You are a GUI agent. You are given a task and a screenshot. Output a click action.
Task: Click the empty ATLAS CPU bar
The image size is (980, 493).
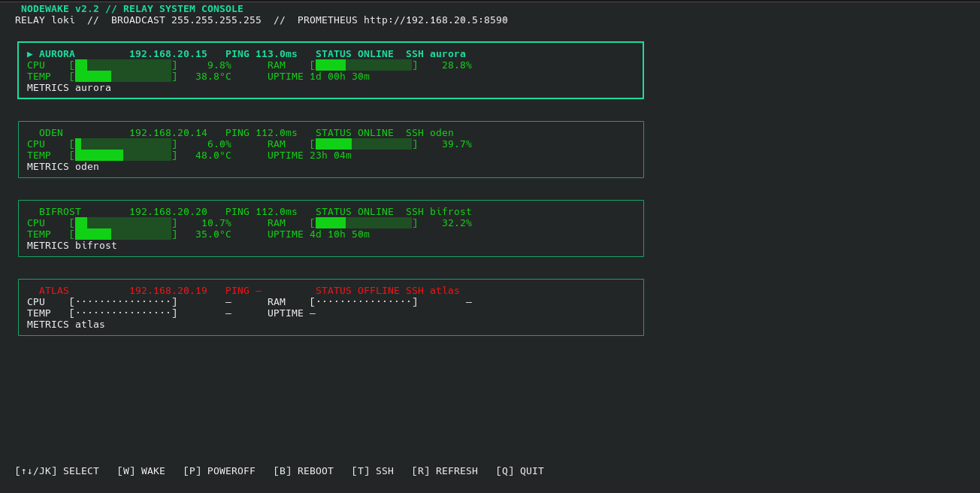point(123,302)
